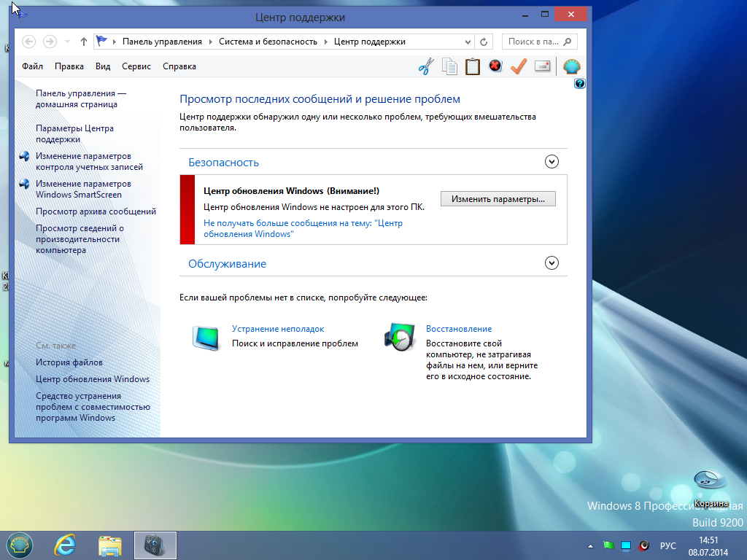This screenshot has width=747, height=560.
Task: Open the Troubleshooting monitor icon
Action: click(x=206, y=338)
